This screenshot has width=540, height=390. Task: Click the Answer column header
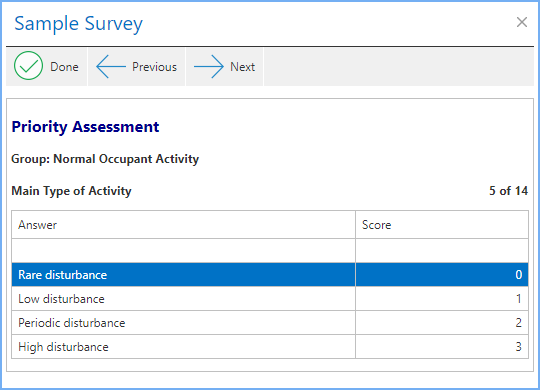(x=184, y=225)
